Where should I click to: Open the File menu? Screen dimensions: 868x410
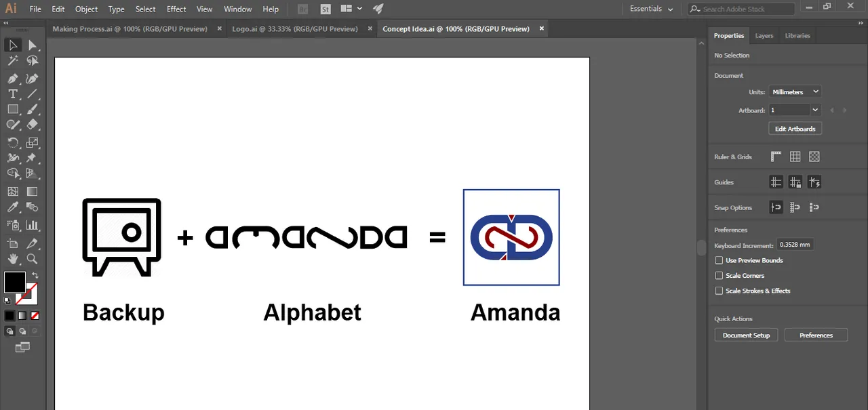pyautogui.click(x=35, y=9)
